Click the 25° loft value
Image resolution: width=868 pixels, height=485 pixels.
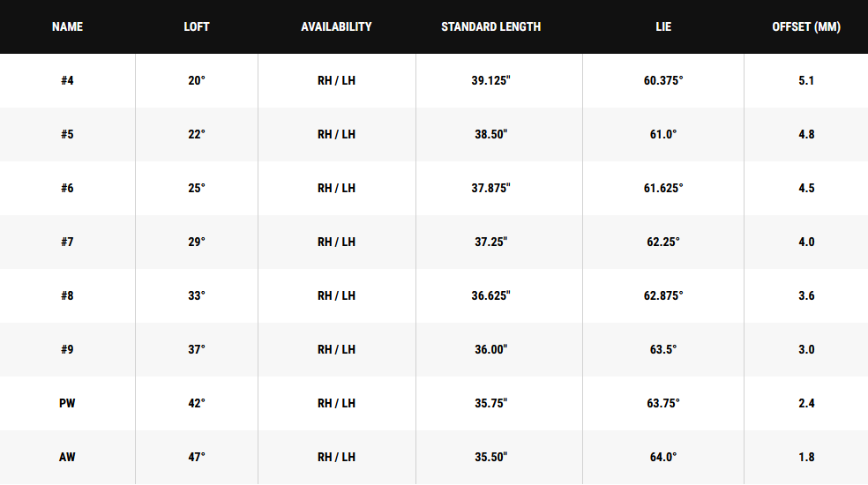pyautogui.click(x=197, y=188)
